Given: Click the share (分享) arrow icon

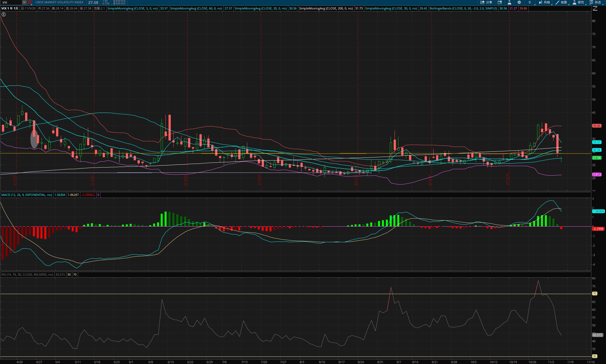Looking at the screenshot, I should click(482, 2).
